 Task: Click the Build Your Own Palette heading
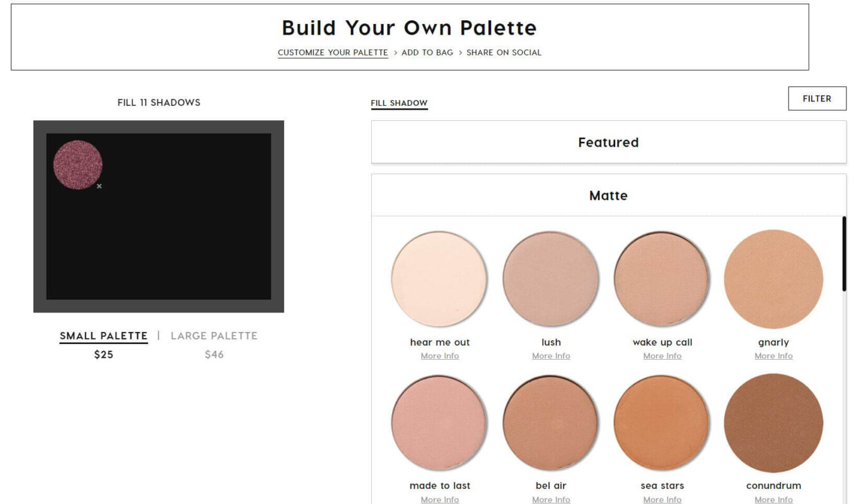[409, 28]
